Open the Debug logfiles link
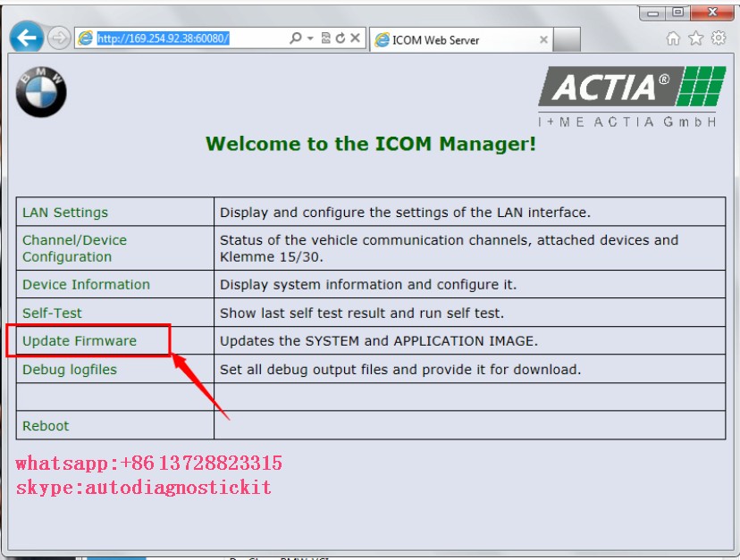This screenshot has width=740, height=560. (x=70, y=370)
